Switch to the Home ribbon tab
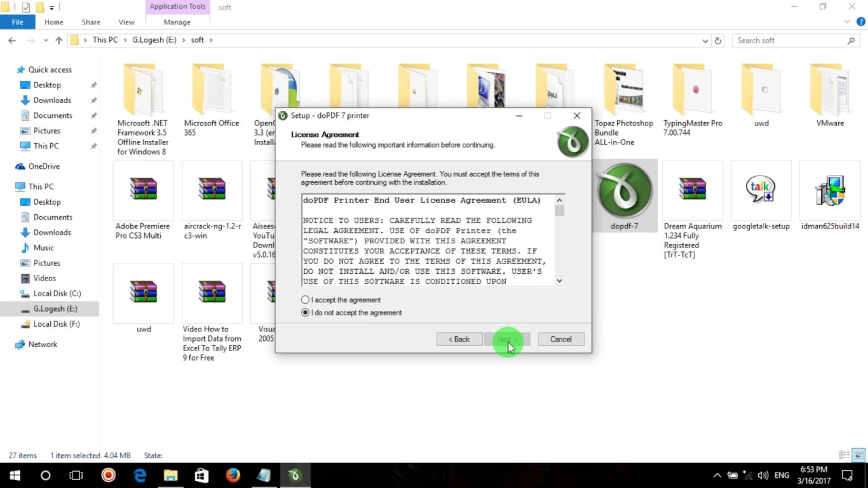 [x=54, y=22]
